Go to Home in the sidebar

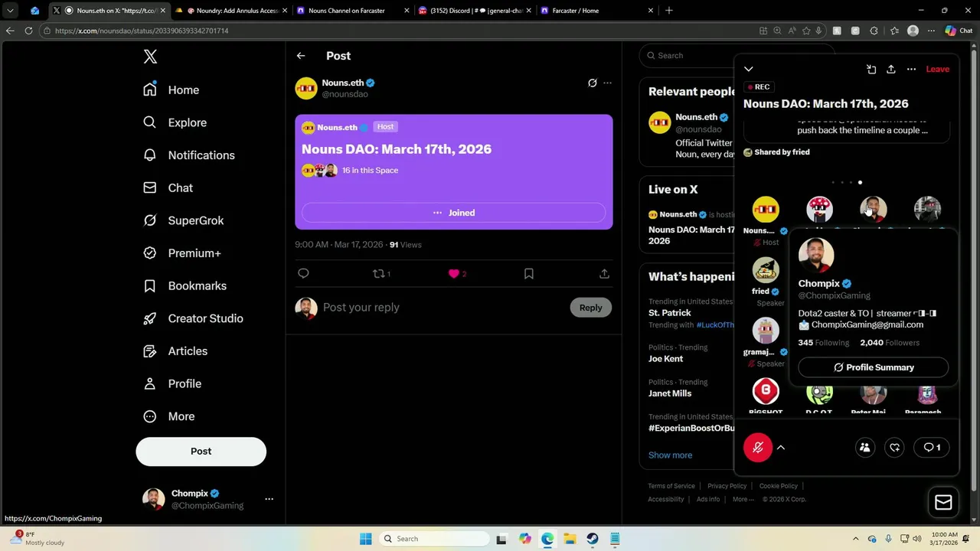pos(171,90)
